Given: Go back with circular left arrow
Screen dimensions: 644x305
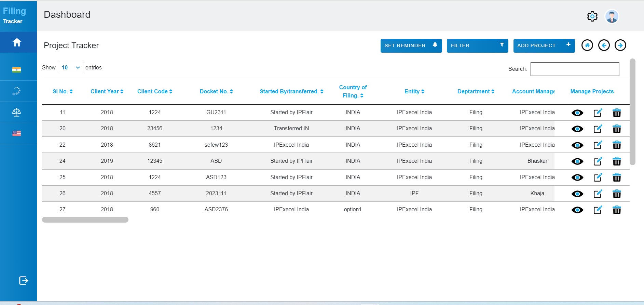Looking at the screenshot, I should point(604,45).
